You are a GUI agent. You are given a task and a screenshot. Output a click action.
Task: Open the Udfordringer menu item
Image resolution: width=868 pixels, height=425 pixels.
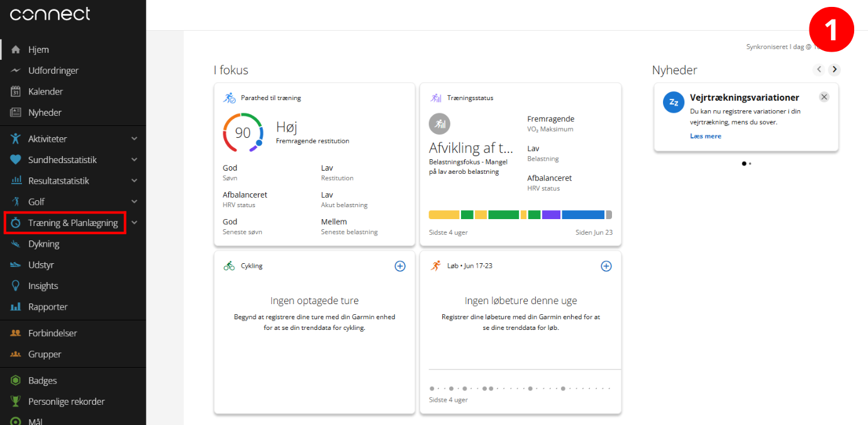(x=53, y=71)
